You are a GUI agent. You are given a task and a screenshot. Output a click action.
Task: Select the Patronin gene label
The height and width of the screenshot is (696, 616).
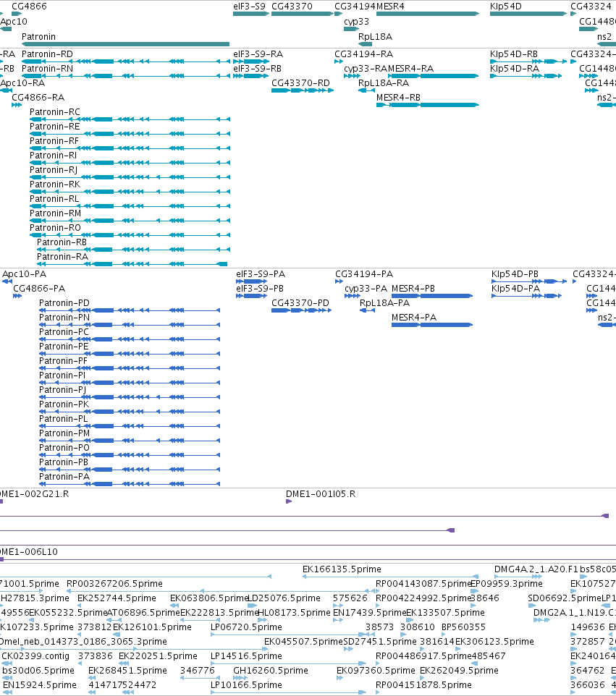coord(38,37)
